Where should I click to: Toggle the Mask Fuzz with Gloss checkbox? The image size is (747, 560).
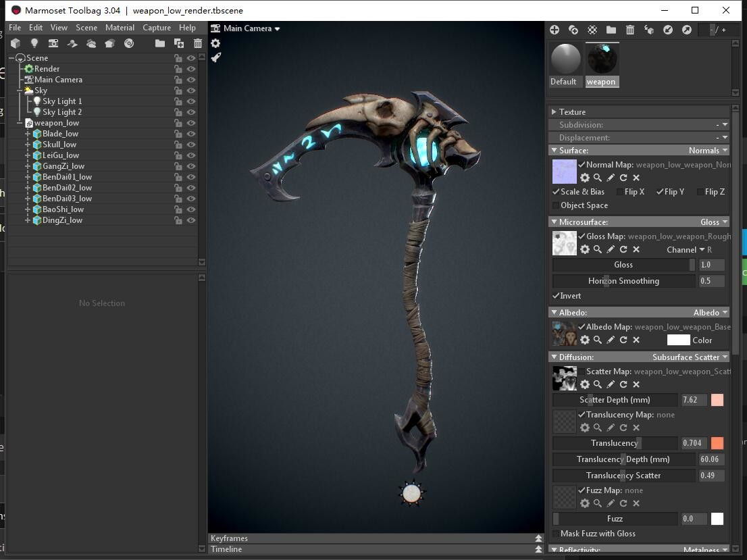tap(557, 533)
